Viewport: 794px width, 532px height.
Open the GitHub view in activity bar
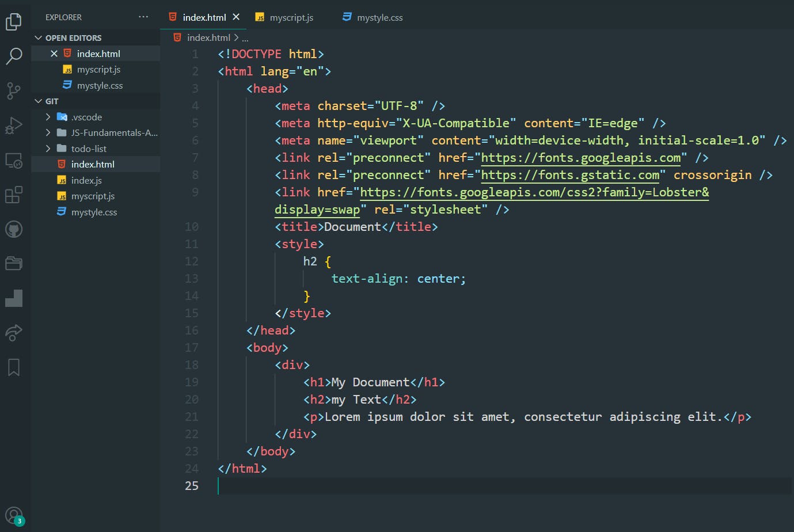pyautogui.click(x=13, y=229)
